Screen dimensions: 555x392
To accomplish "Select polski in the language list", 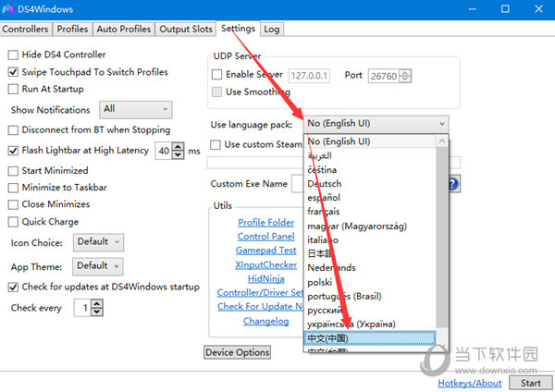I will tap(370, 282).
